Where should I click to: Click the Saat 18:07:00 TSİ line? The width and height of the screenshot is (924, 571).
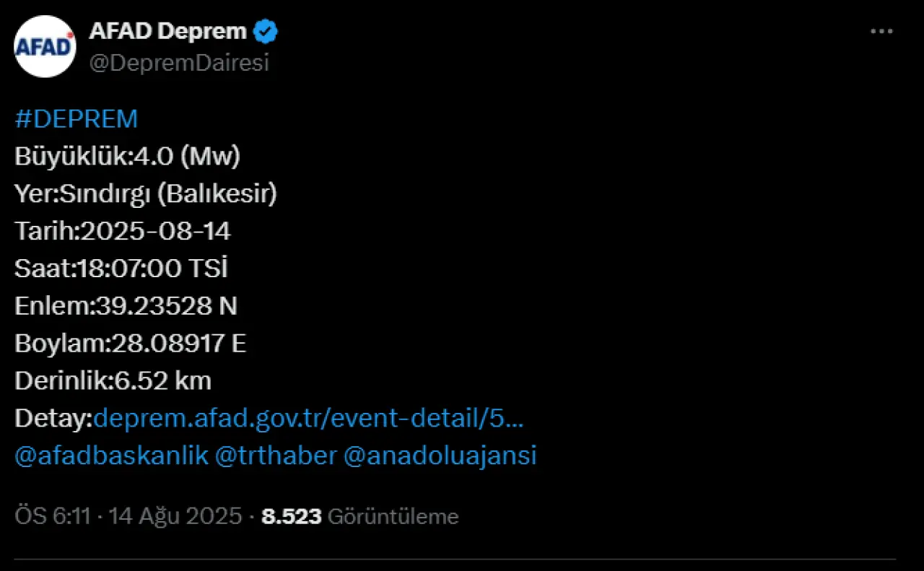click(121, 269)
